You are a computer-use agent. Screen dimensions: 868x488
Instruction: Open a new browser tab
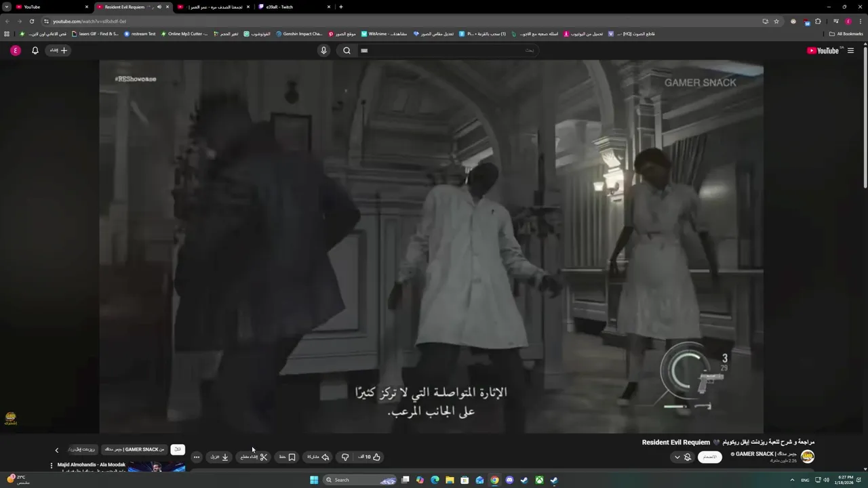340,7
